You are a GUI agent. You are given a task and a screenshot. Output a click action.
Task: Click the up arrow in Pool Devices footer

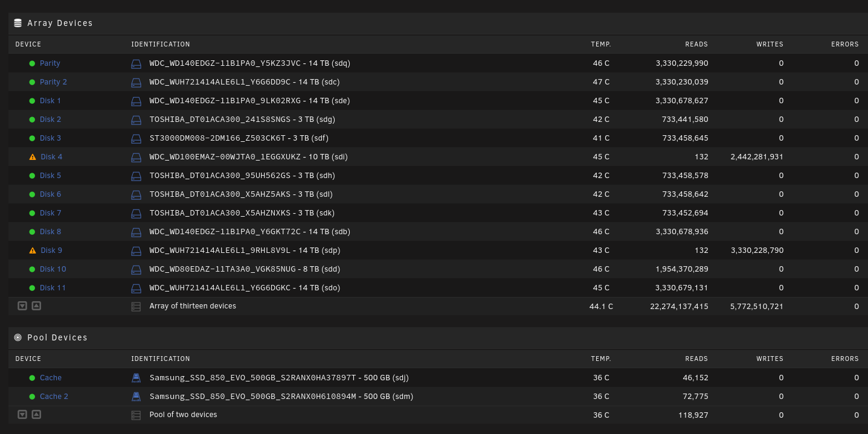(x=36, y=415)
